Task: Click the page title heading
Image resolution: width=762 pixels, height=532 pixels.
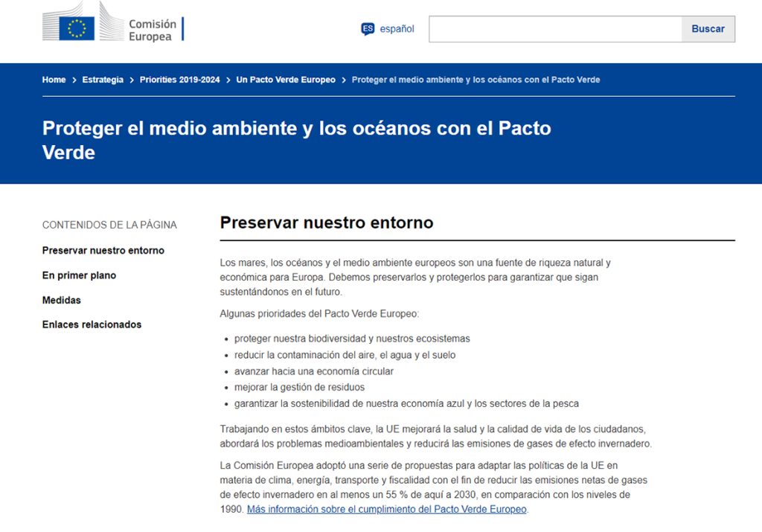Action: (296, 141)
